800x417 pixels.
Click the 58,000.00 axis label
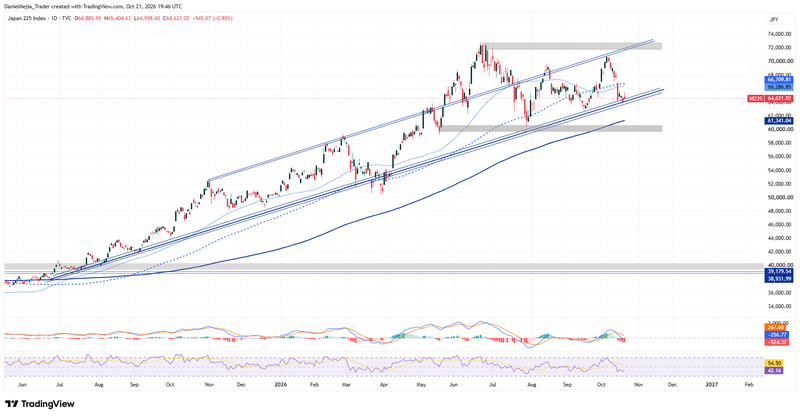pos(779,143)
